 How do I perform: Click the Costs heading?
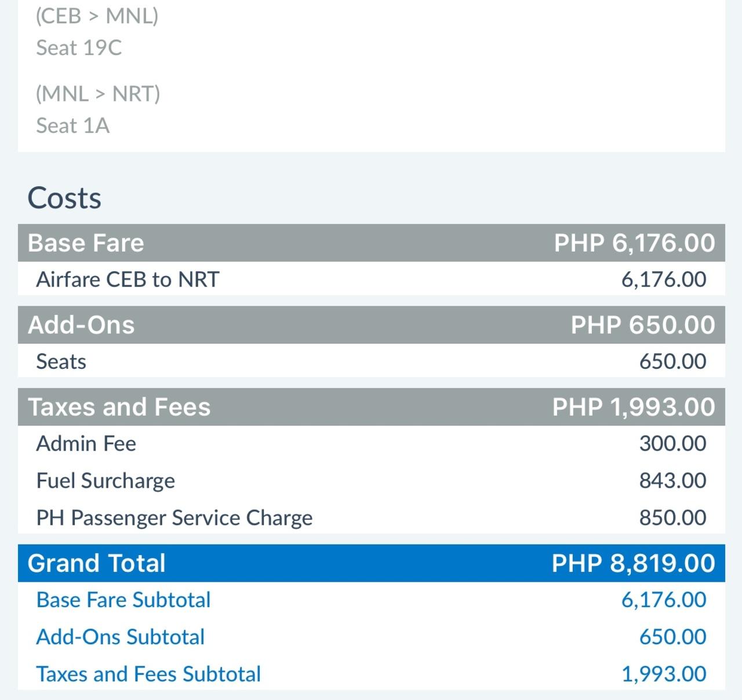pyautogui.click(x=64, y=198)
